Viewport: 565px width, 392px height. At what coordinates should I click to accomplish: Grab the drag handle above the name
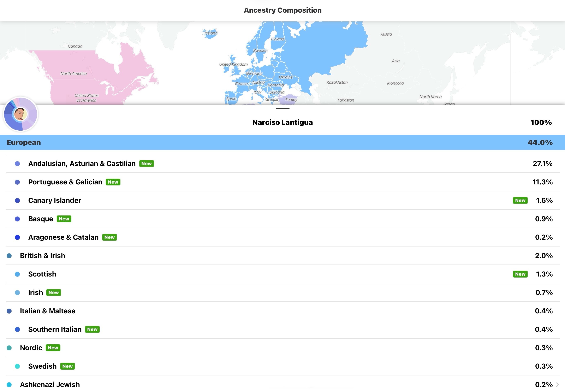[282, 109]
